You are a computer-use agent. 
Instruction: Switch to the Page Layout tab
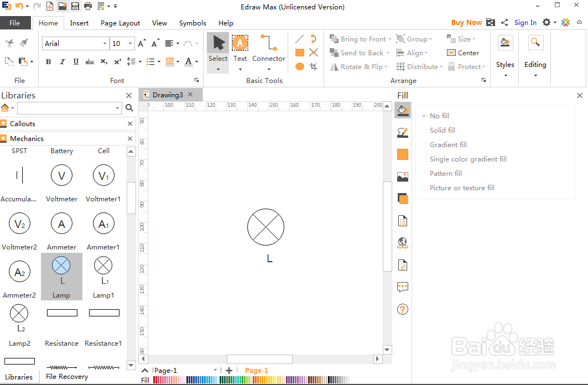click(x=120, y=23)
